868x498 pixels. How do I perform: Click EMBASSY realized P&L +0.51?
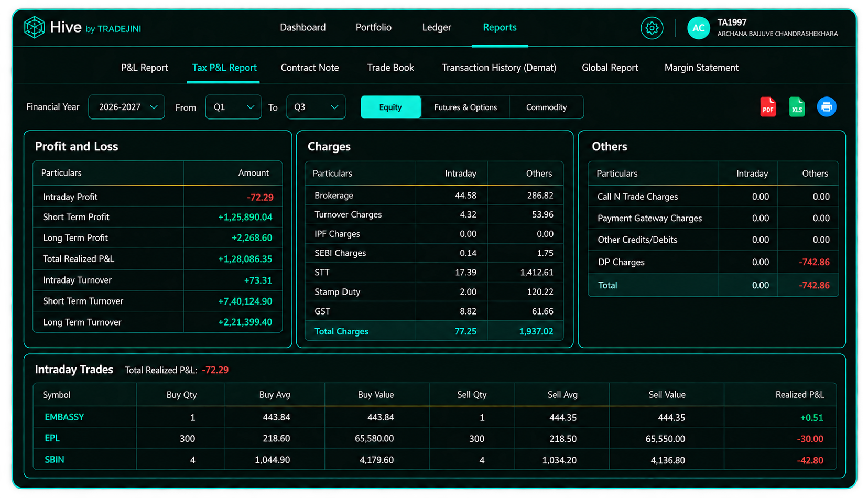pos(811,418)
